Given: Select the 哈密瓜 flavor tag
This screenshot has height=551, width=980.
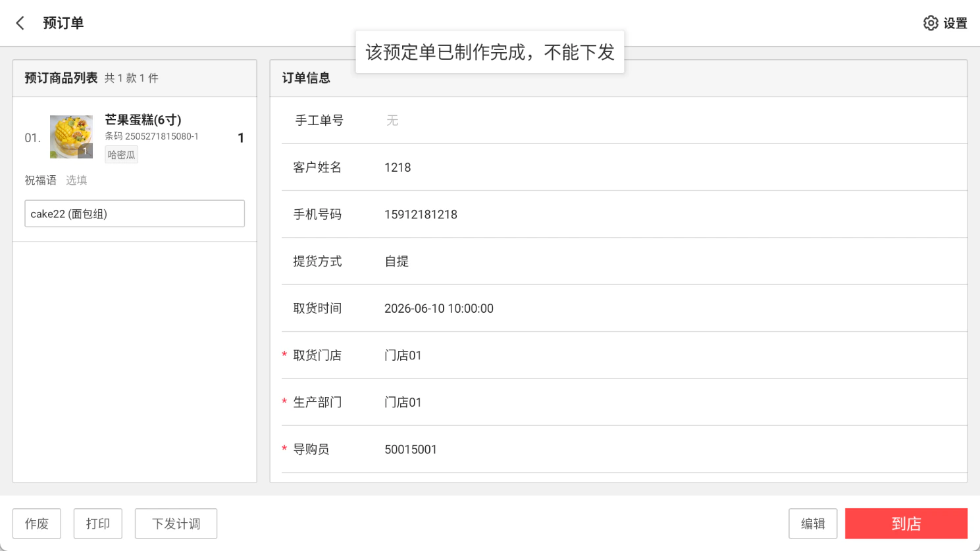Looking at the screenshot, I should click(x=121, y=155).
